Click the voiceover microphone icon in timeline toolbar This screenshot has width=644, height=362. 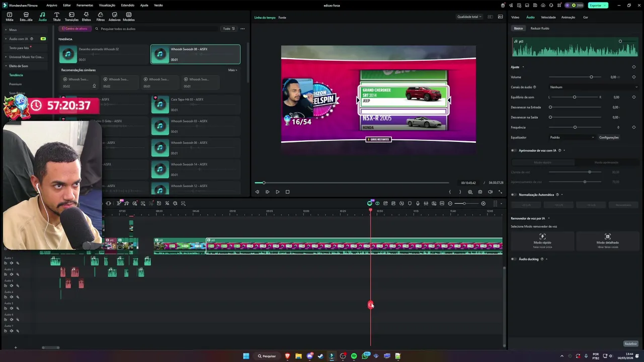point(418,204)
